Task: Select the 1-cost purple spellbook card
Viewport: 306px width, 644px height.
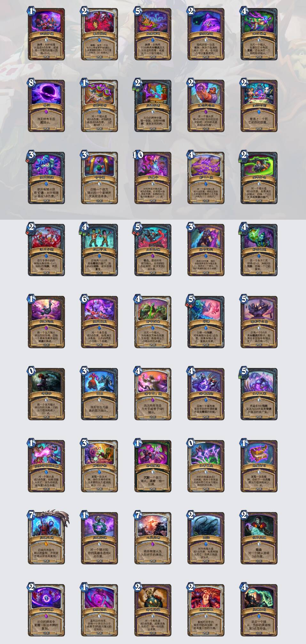Action: [x=259, y=466]
